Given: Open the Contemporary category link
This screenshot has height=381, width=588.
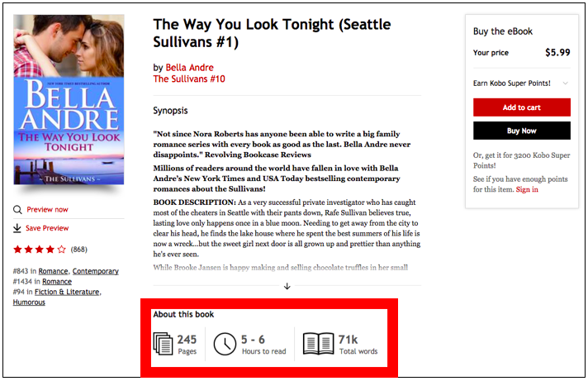Looking at the screenshot, I should (x=95, y=271).
